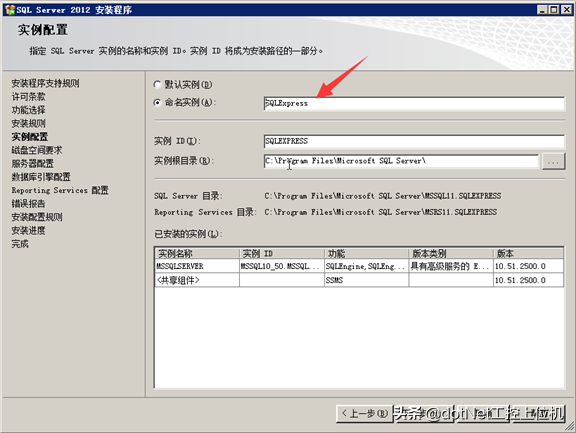
Task: Select the 默认实例 radio button
Action: [157, 84]
